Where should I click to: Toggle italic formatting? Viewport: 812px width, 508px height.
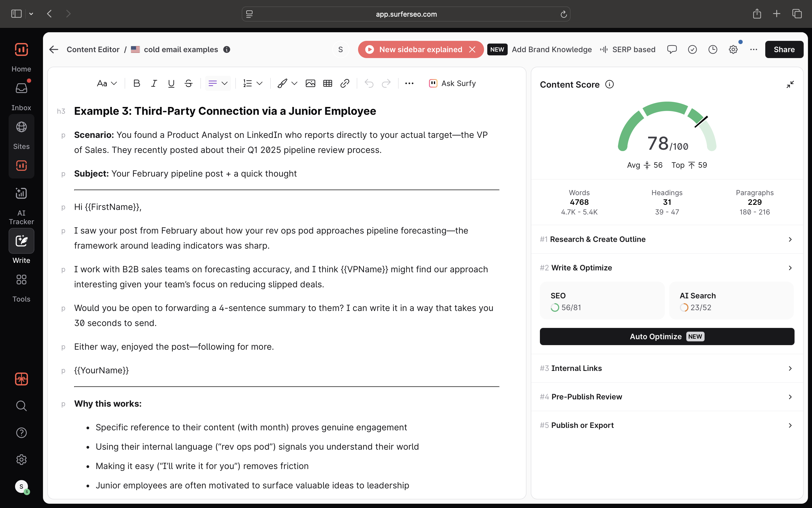pos(154,83)
